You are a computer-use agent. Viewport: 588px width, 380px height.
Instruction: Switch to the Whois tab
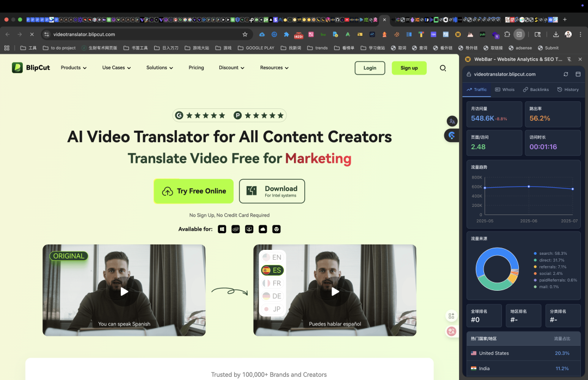click(505, 90)
